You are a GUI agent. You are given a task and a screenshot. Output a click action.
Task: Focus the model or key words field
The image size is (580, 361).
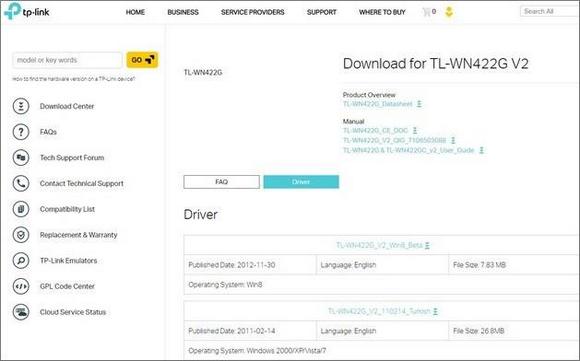pos(67,60)
